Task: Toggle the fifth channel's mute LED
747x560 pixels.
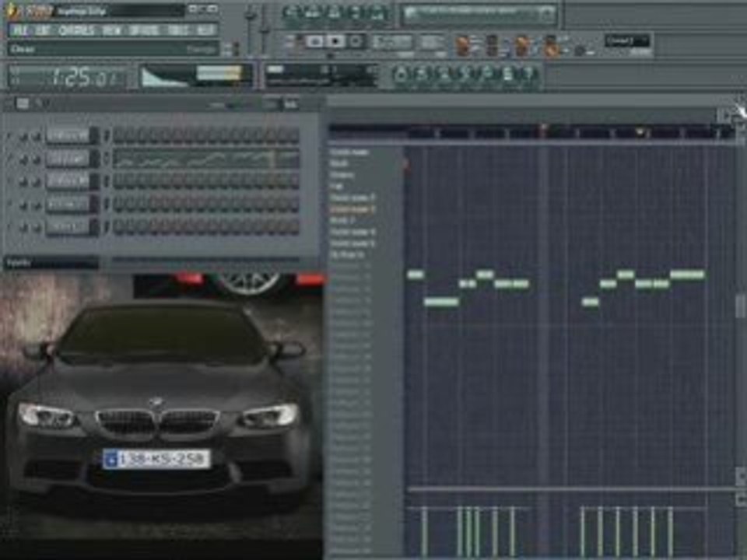Action: (x=9, y=227)
